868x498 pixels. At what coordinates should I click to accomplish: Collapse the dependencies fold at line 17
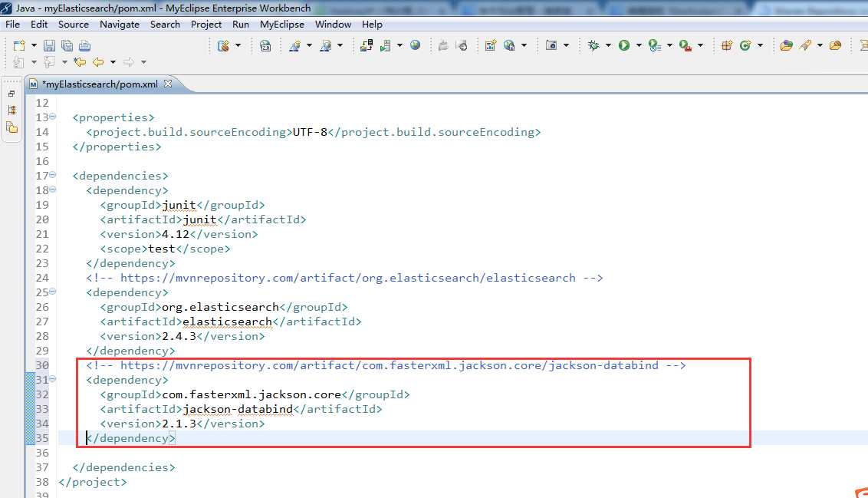(53, 174)
